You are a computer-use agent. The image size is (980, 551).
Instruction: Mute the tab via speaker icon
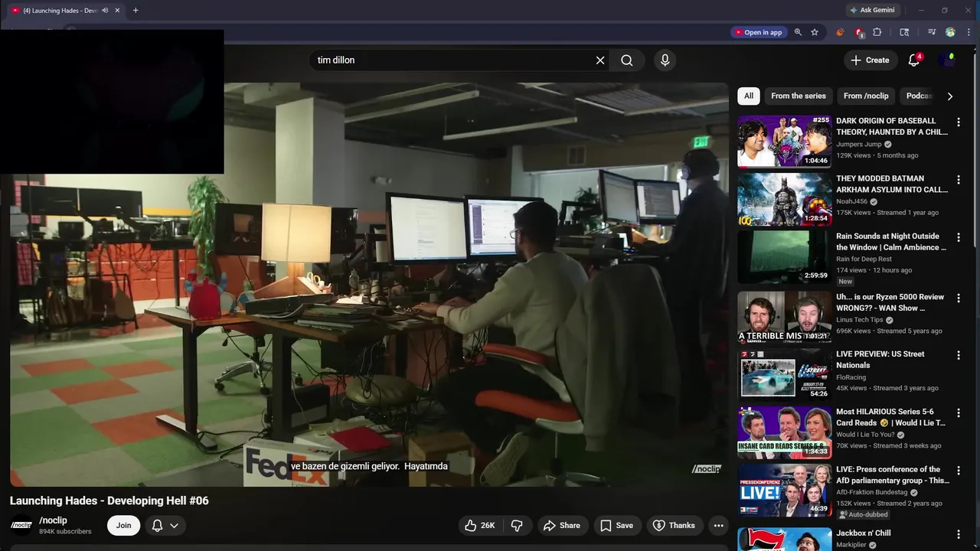pyautogui.click(x=105, y=11)
